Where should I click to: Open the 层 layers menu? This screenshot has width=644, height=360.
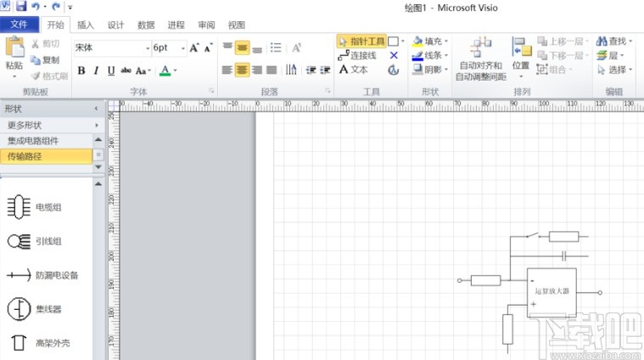click(x=610, y=55)
